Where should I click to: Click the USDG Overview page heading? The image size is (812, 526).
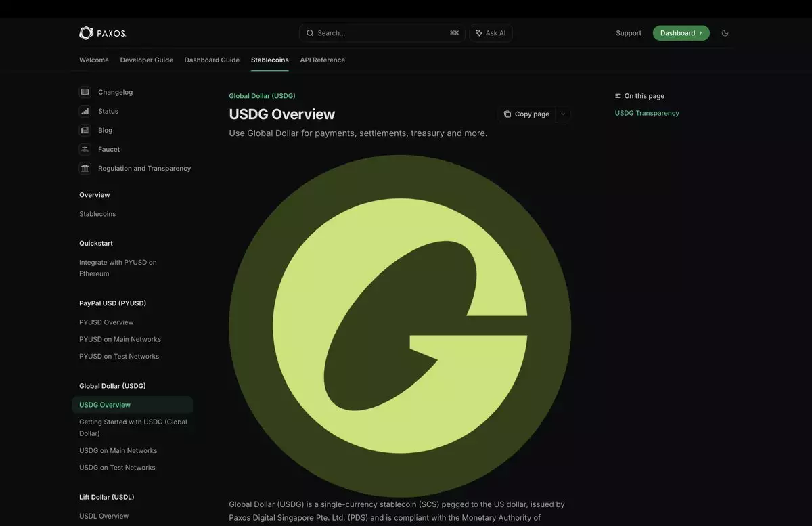(282, 114)
